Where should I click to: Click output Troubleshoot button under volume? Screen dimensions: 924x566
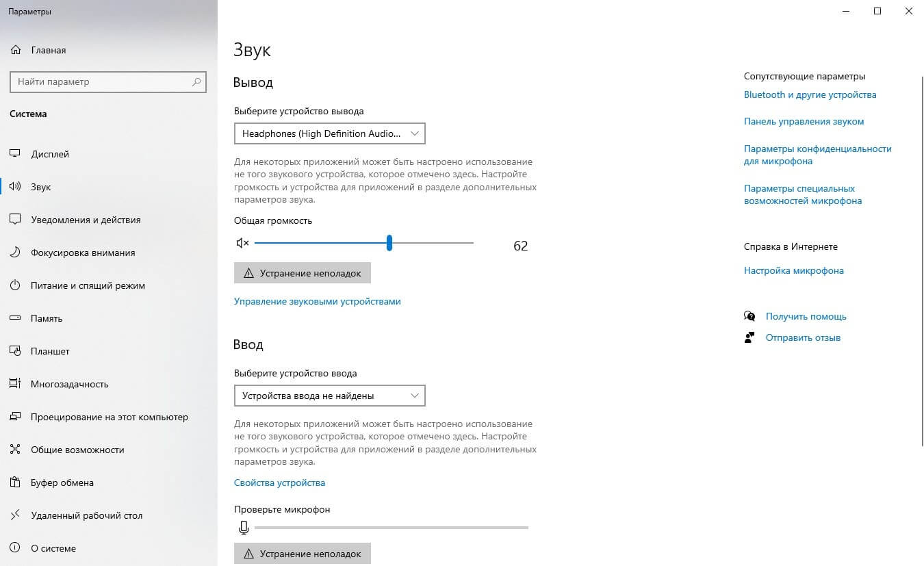tap(302, 273)
